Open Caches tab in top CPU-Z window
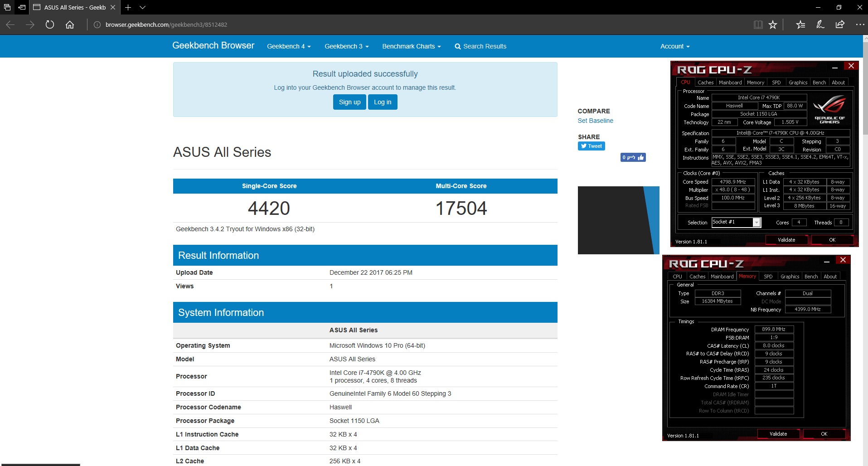This screenshot has height=466, width=868. pyautogui.click(x=705, y=83)
